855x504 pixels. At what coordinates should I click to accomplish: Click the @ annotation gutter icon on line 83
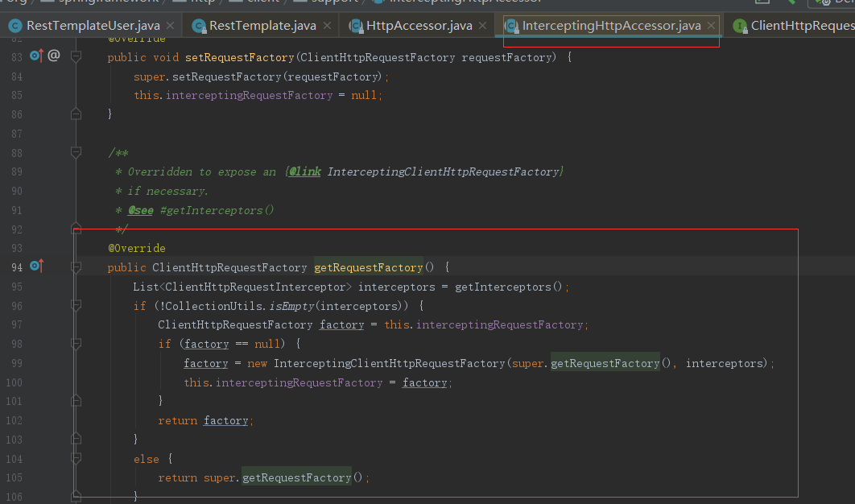click(x=53, y=55)
